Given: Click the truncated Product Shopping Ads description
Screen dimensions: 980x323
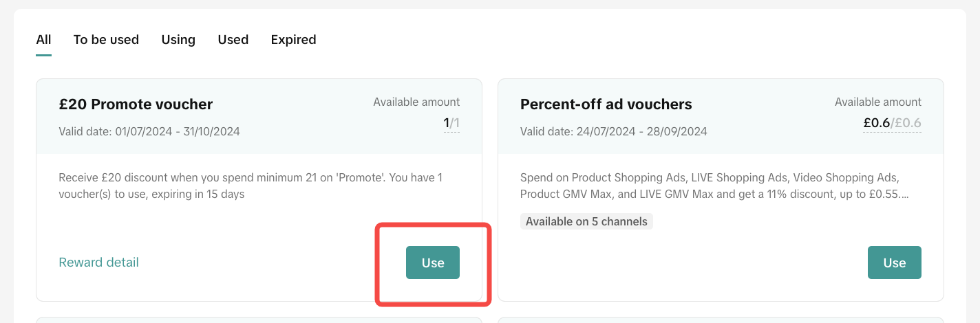Looking at the screenshot, I should (714, 186).
